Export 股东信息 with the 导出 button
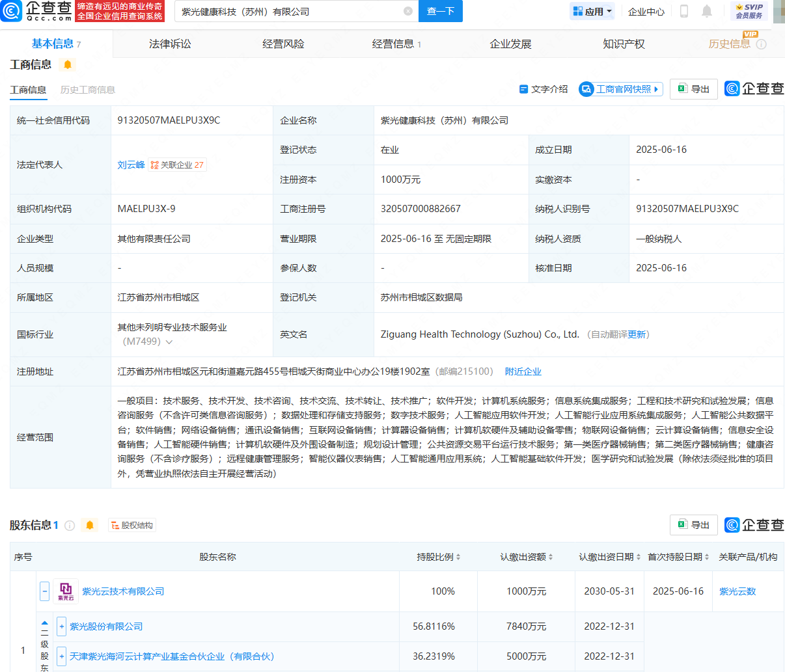This screenshot has width=785, height=672. [694, 525]
